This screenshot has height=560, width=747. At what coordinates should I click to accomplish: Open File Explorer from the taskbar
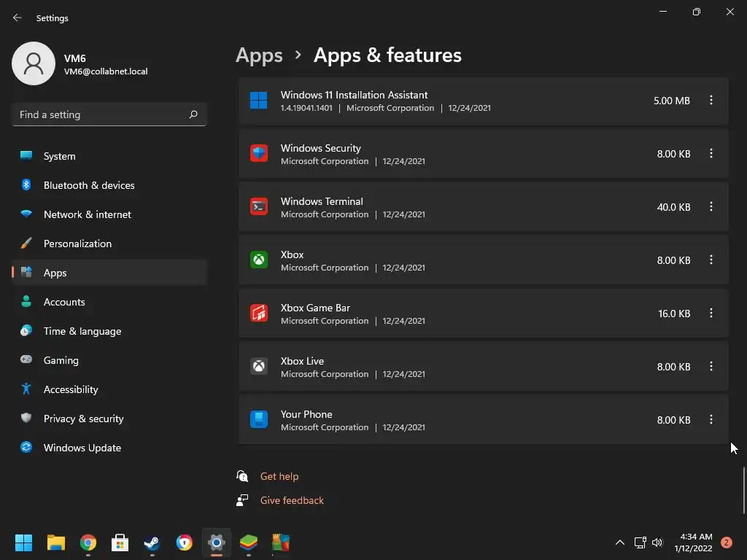pos(55,542)
